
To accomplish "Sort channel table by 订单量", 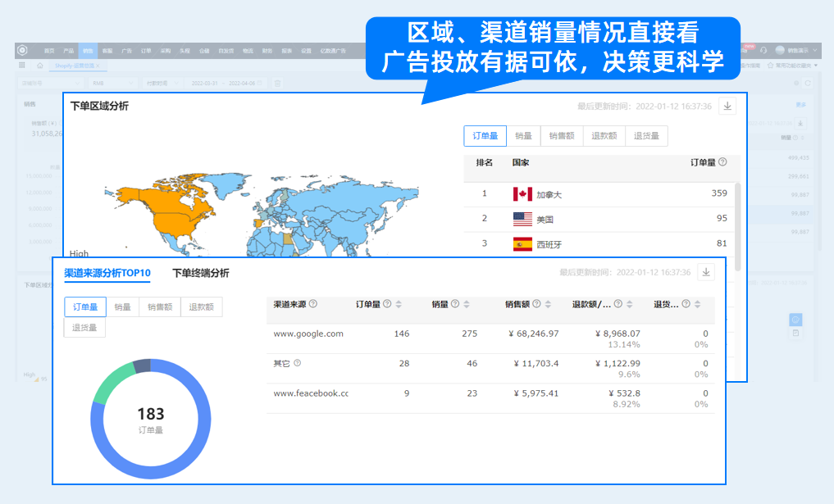I will point(399,304).
